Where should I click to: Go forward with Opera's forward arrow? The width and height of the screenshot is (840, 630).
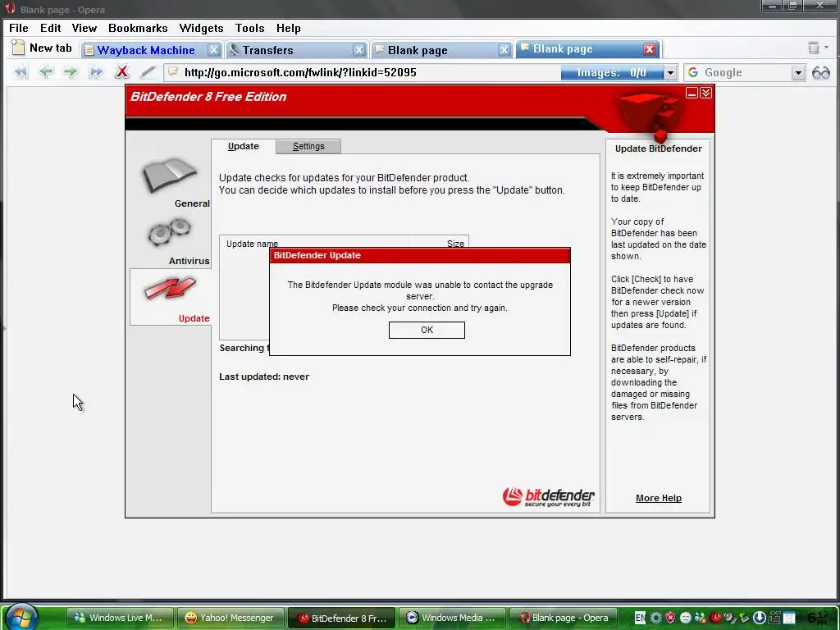[71, 72]
